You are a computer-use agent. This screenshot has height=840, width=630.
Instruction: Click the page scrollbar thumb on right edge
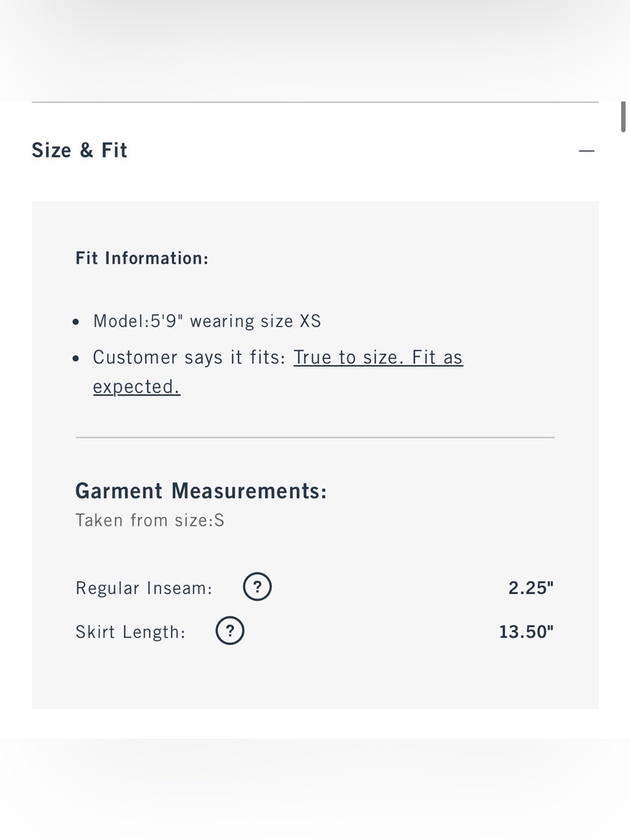pos(623,117)
